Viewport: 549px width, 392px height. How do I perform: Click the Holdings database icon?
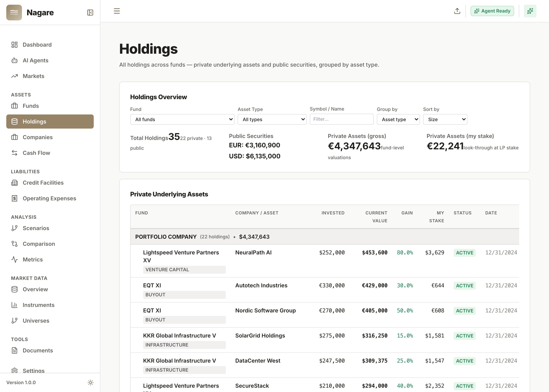pyautogui.click(x=15, y=121)
